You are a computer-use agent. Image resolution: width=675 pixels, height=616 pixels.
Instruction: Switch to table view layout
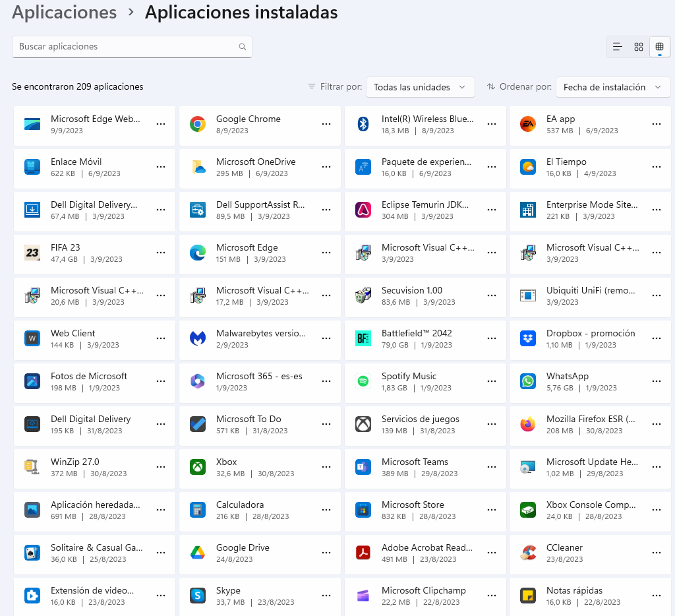click(x=659, y=47)
